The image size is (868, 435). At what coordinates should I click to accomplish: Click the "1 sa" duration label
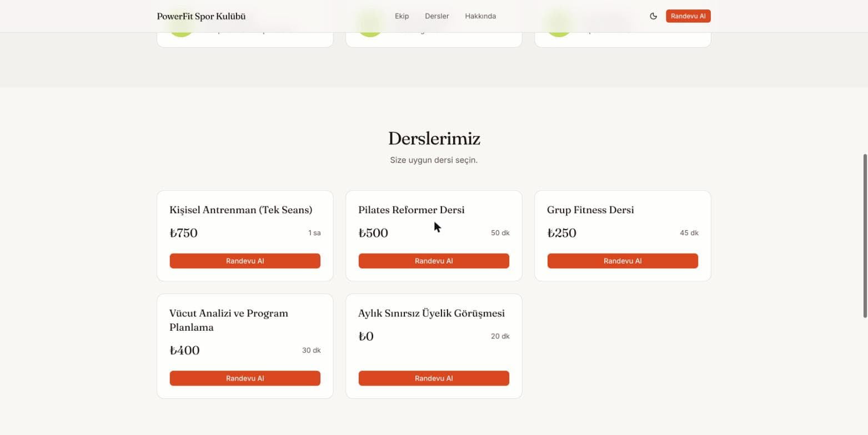[314, 233]
